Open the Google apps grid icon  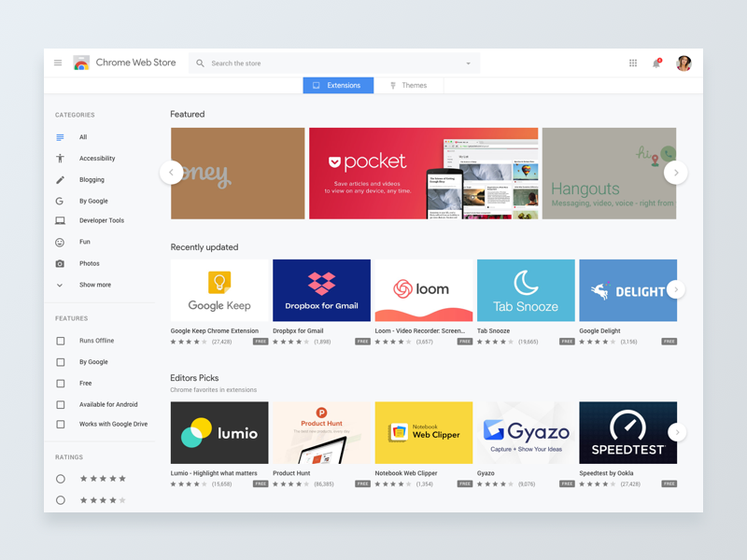(x=633, y=62)
